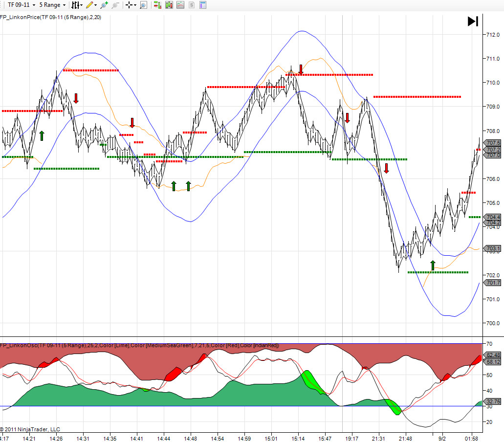Expand the crosshair cursor dropdown arrow
Screen dimensions: 504x444
click(135, 5)
